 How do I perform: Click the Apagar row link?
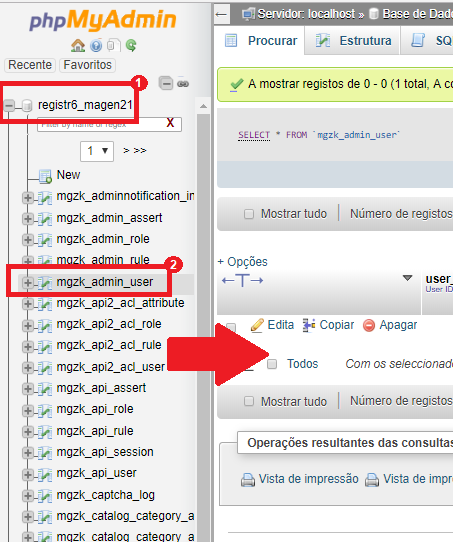(x=398, y=325)
